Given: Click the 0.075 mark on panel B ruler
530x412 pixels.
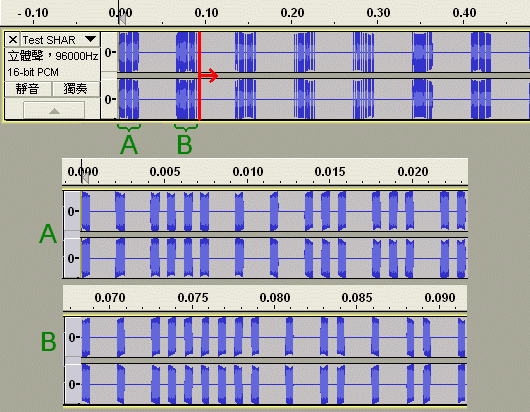Looking at the screenshot, I should (x=193, y=298).
